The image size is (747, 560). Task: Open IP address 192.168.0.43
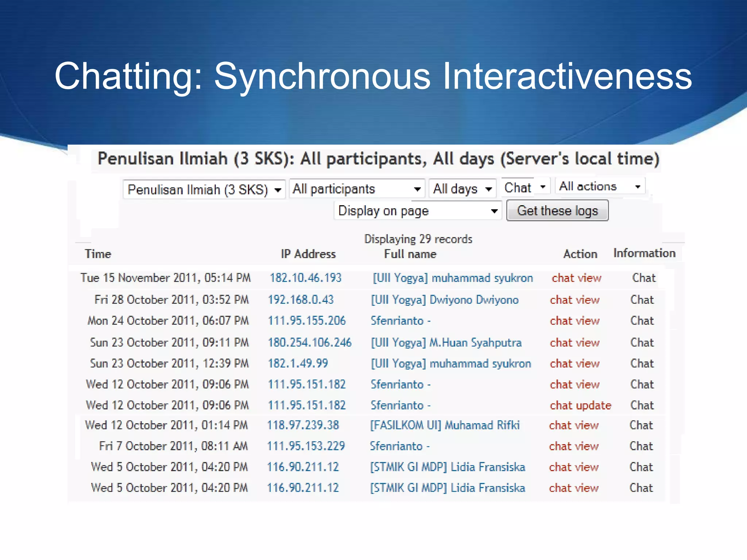click(x=301, y=300)
